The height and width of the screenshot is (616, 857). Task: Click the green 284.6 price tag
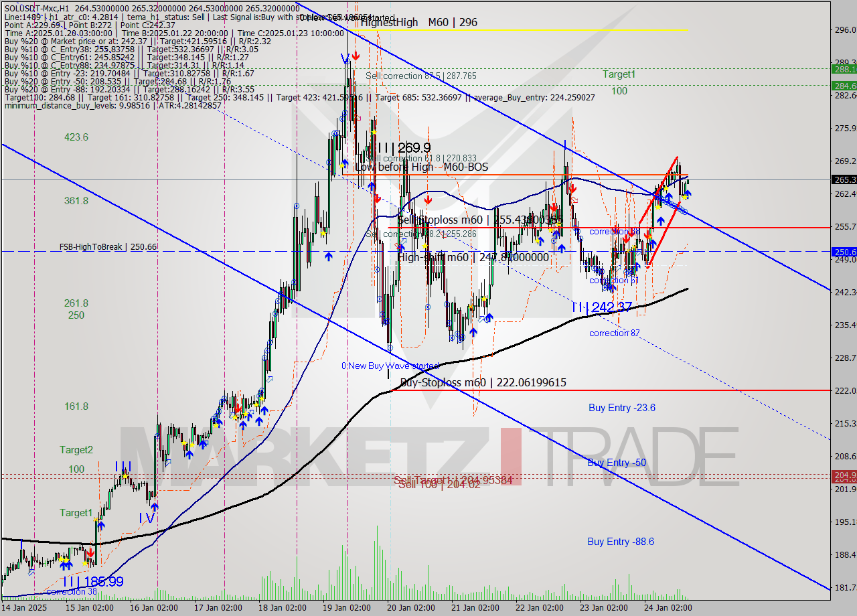[844, 86]
